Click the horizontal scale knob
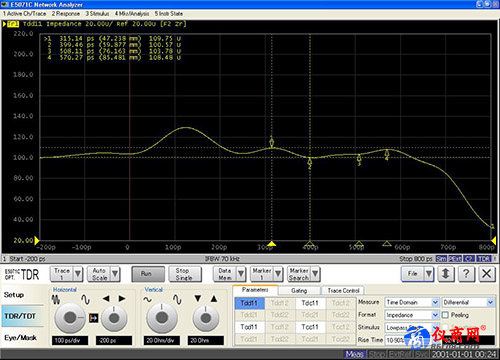500x360 pixels. [x=70, y=318]
